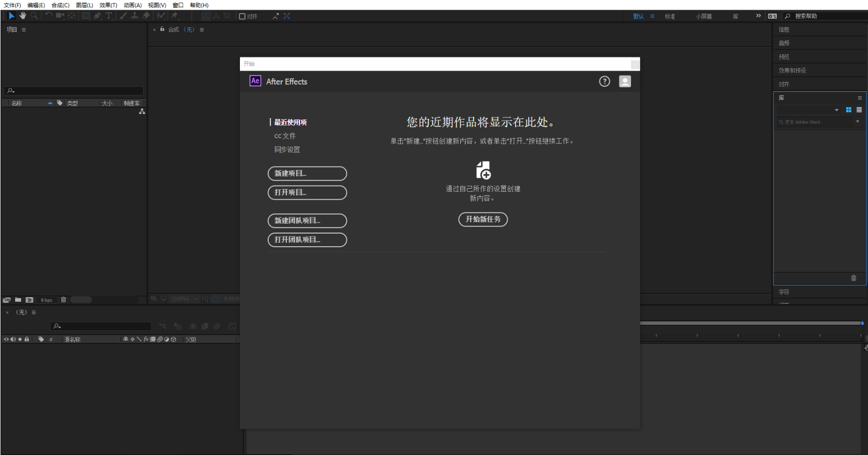This screenshot has width=868, height=455.
Task: Open the timeline (无) panel menu
Action: (x=34, y=312)
